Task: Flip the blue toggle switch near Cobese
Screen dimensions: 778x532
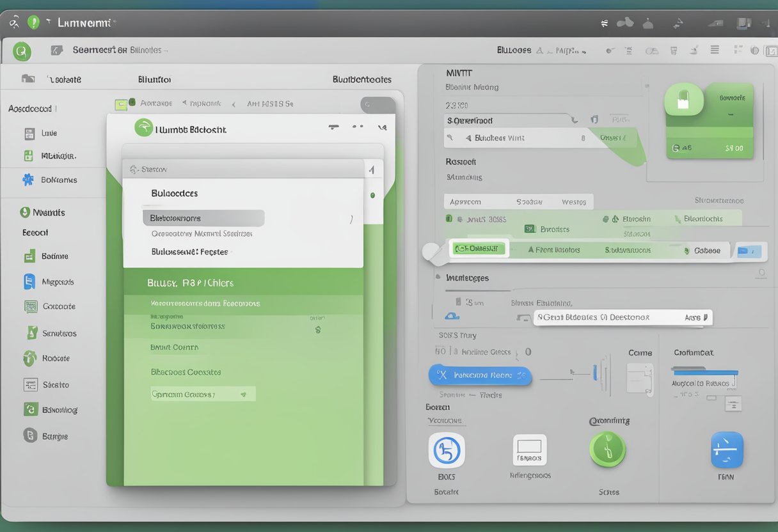Action: (x=750, y=251)
